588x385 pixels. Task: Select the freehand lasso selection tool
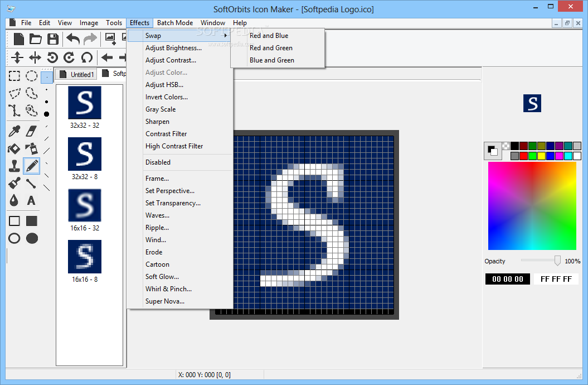[x=32, y=93]
